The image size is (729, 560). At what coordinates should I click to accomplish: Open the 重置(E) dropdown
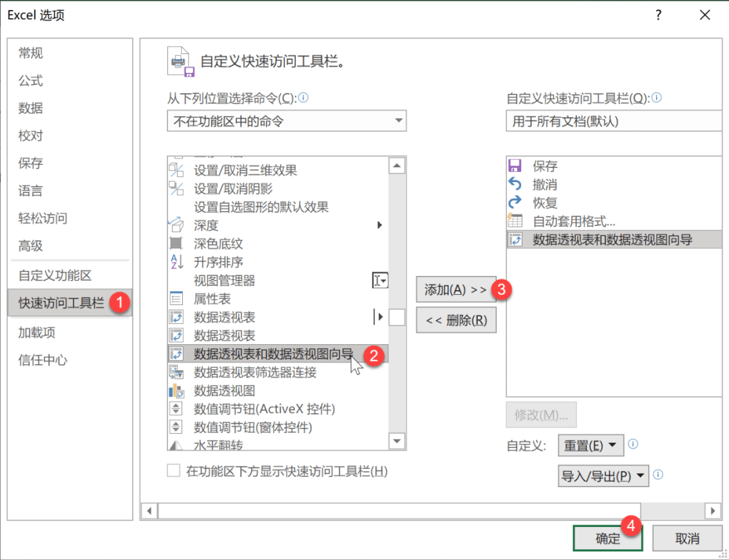click(x=591, y=445)
